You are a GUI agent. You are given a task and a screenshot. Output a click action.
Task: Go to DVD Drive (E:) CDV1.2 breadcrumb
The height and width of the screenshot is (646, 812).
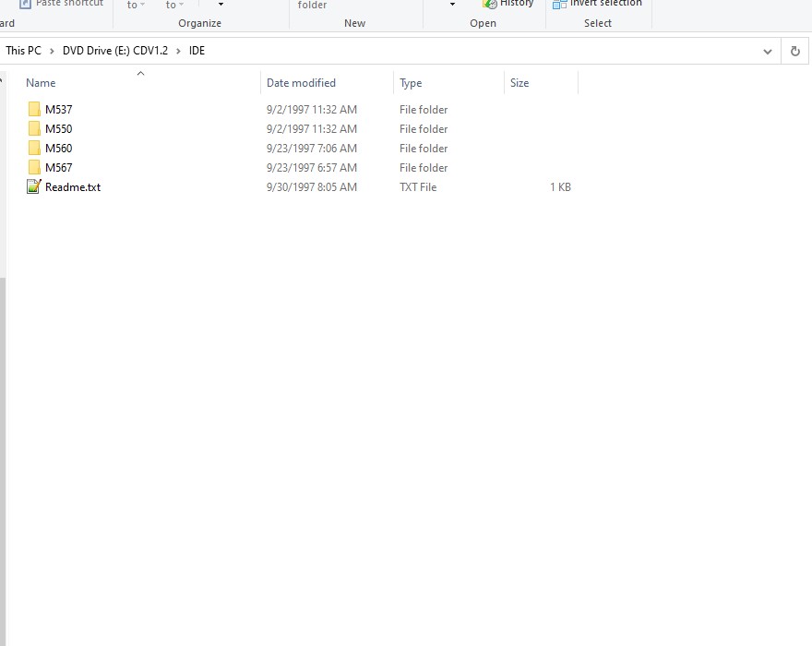point(115,51)
